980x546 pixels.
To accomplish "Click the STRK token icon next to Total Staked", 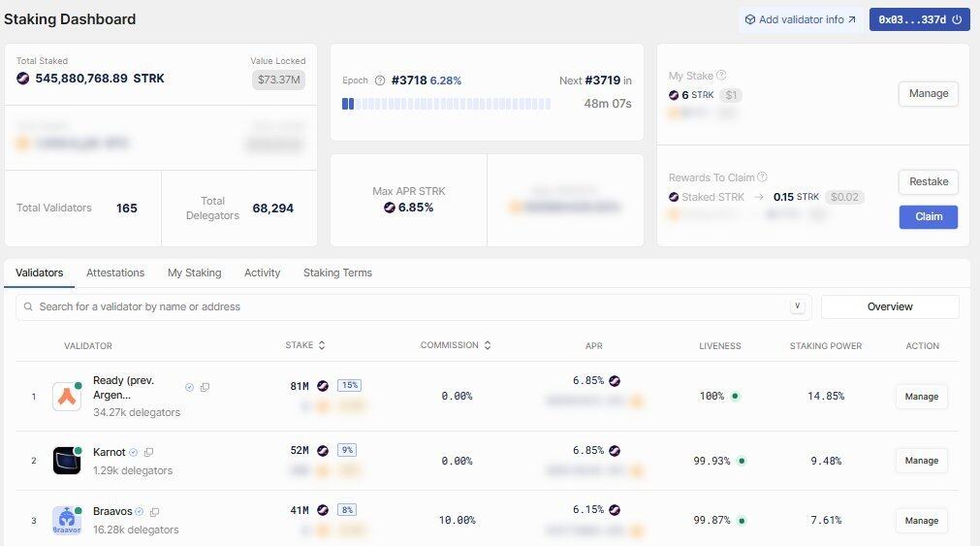I will tap(23, 79).
